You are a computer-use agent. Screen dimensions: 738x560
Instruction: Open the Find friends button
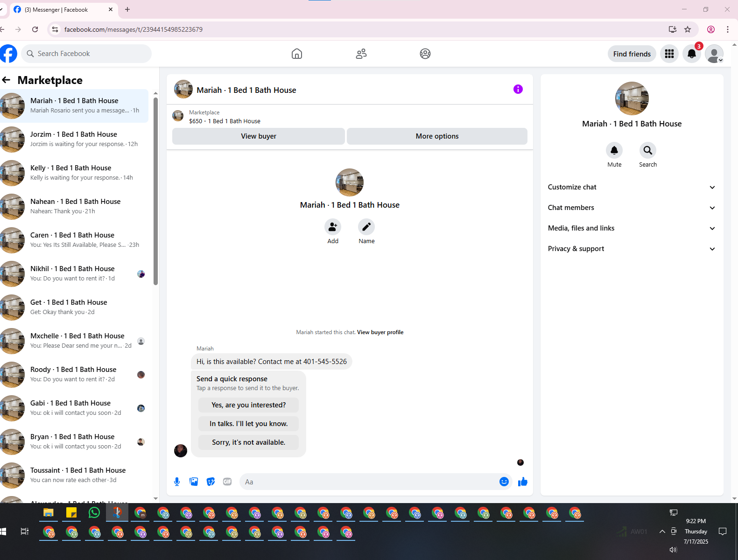coord(632,54)
